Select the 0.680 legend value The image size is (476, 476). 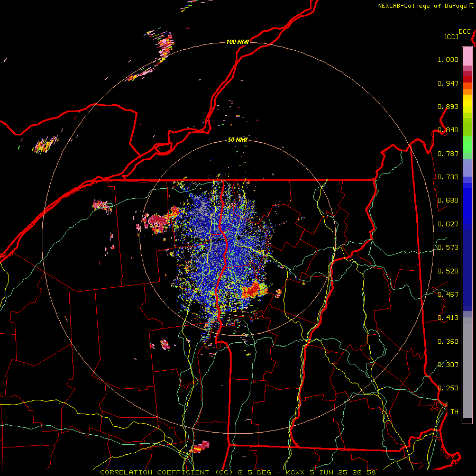pyautogui.click(x=448, y=200)
